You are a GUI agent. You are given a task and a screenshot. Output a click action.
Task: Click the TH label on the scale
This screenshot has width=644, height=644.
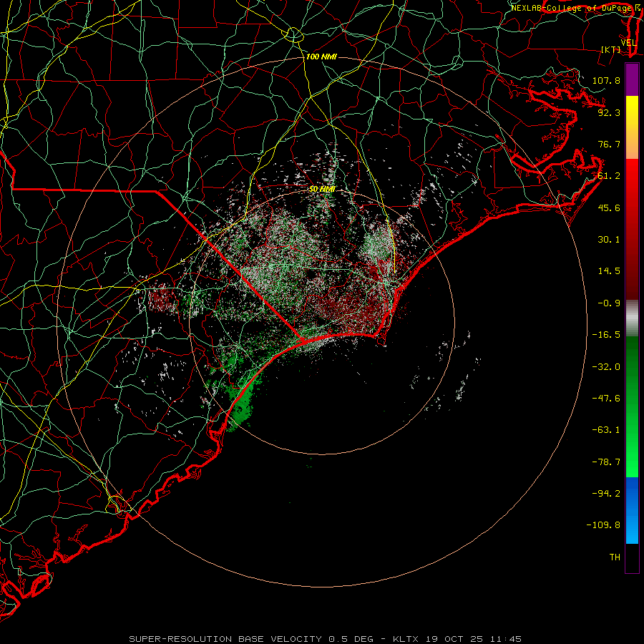(615, 557)
